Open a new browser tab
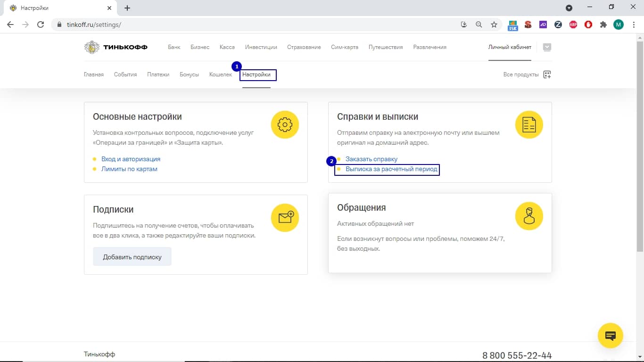The width and height of the screenshot is (644, 362). [127, 8]
